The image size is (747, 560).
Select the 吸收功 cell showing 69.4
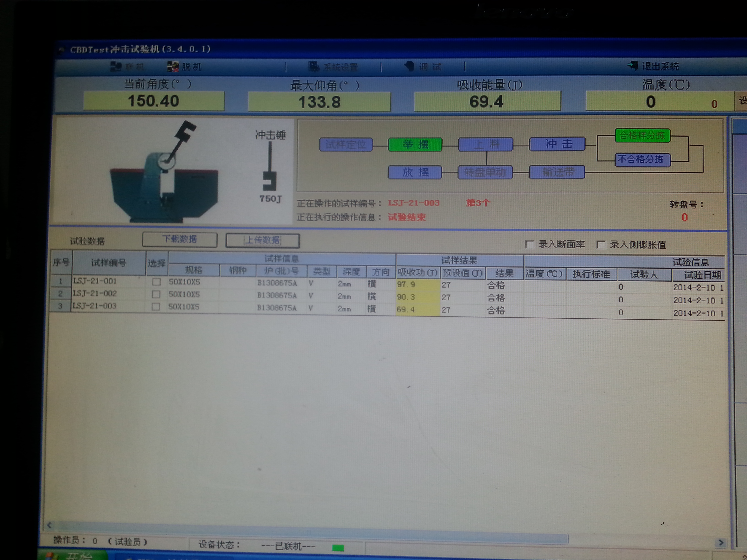coord(418,310)
